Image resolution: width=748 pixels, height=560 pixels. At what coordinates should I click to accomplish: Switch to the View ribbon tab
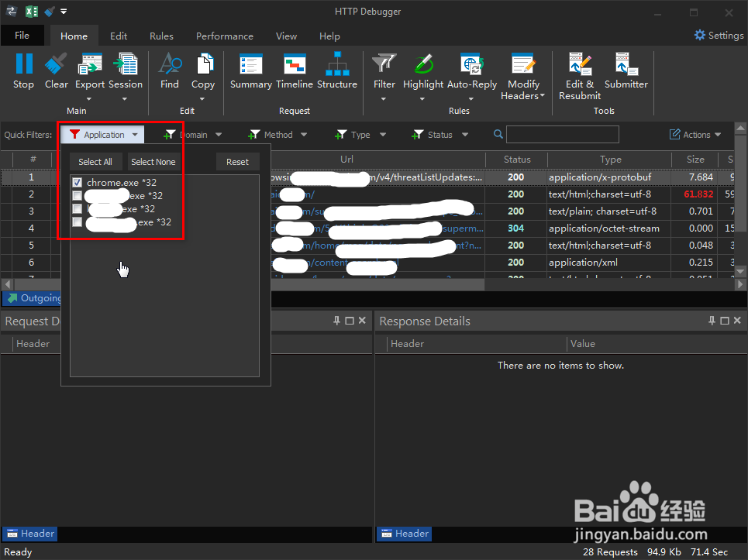[286, 36]
